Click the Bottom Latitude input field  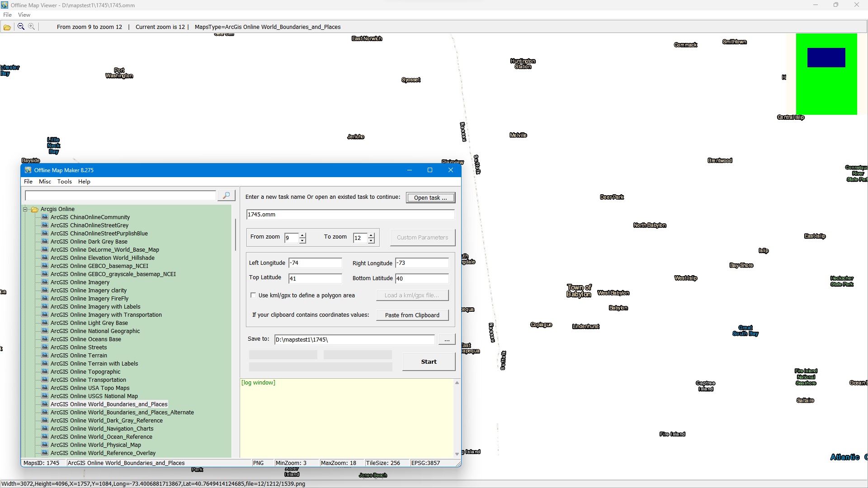pyautogui.click(x=422, y=278)
